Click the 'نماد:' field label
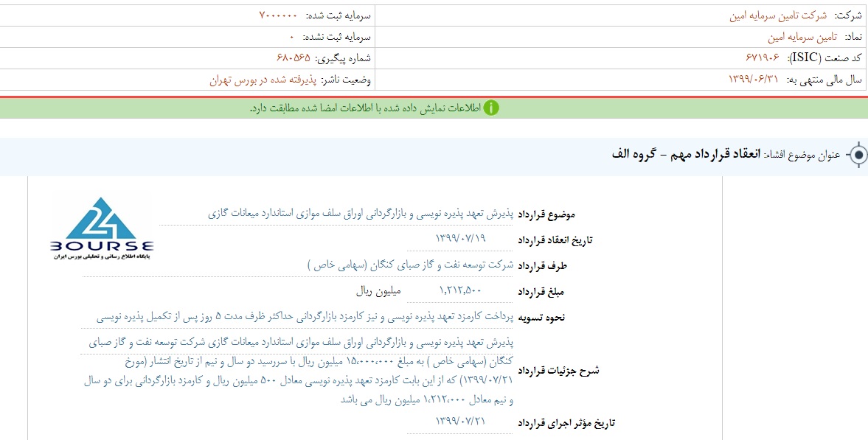The image size is (868, 440). click(852, 37)
